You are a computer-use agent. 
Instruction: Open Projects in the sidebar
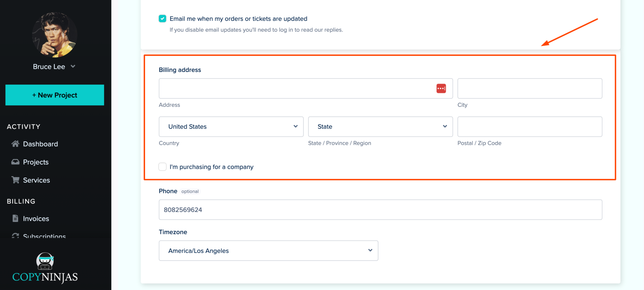click(36, 162)
